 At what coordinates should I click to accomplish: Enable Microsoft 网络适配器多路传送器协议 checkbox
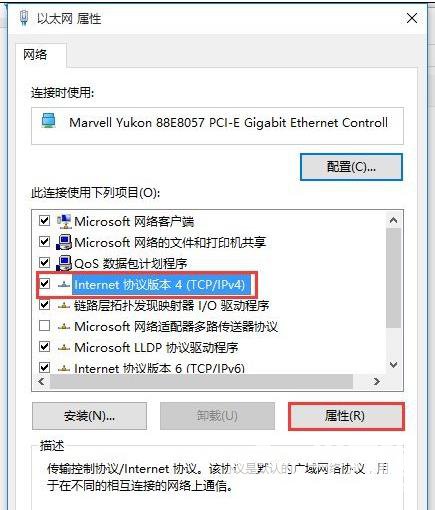[x=45, y=326]
